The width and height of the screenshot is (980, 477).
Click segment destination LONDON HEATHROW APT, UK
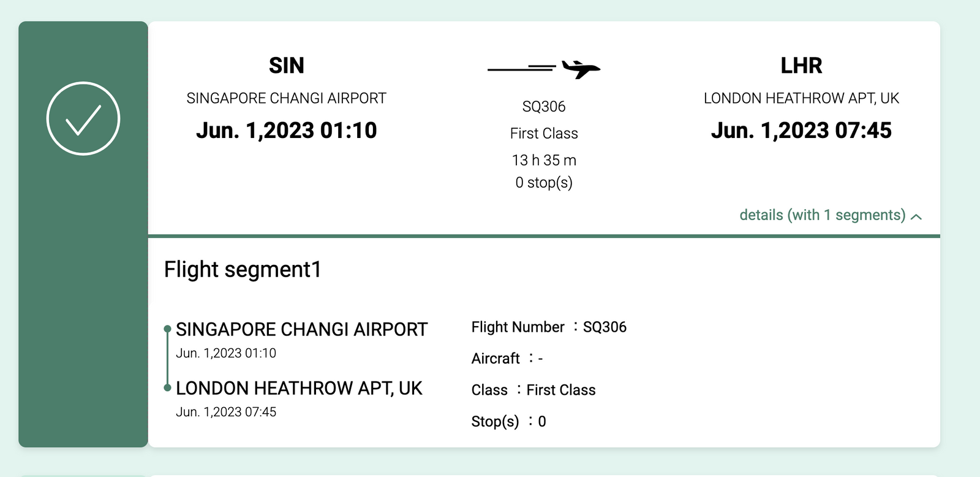tap(299, 389)
